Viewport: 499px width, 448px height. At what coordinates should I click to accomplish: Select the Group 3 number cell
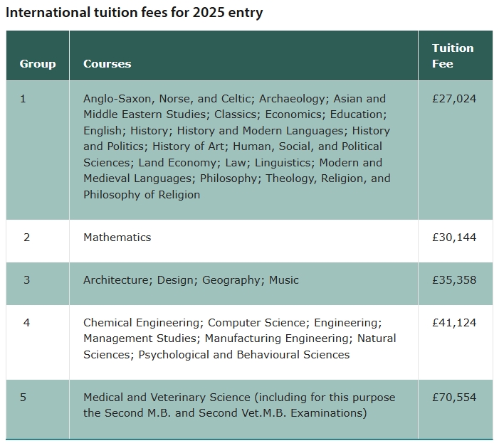26,280
